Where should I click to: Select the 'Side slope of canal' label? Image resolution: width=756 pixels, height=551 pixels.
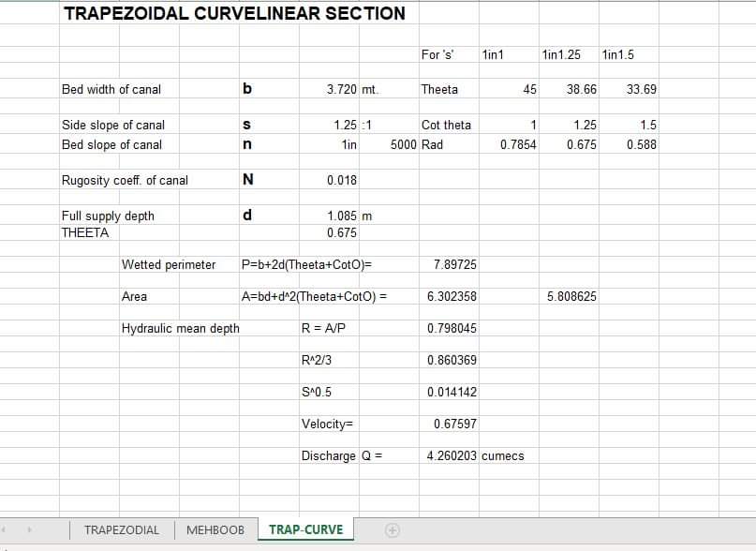[x=113, y=125]
